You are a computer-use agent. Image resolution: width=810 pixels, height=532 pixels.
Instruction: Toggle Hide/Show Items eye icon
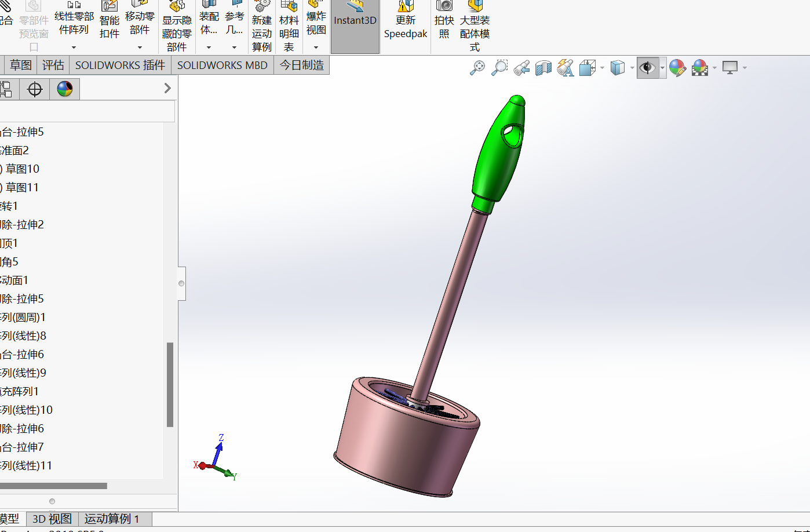pyautogui.click(x=647, y=68)
